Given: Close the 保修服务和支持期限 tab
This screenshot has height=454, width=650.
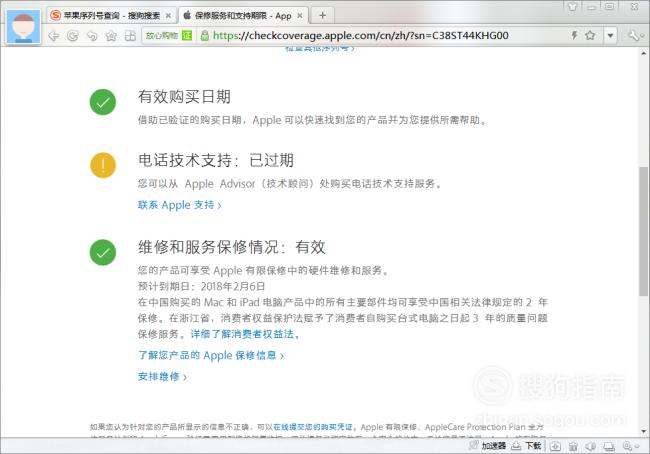Looking at the screenshot, I should coord(300,16).
